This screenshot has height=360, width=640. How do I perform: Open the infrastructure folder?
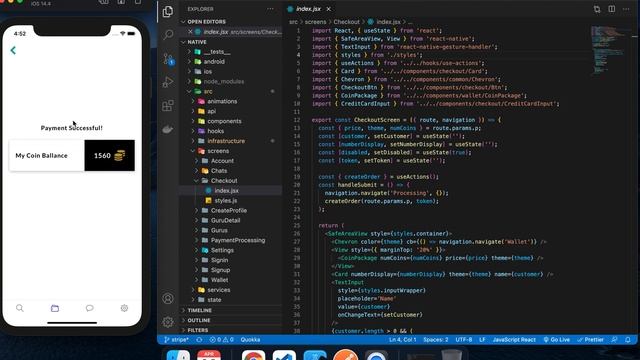tap(226, 141)
